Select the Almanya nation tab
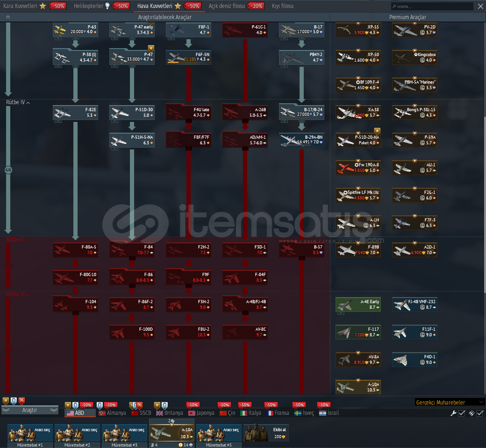This screenshot has height=448, width=486. [x=112, y=412]
